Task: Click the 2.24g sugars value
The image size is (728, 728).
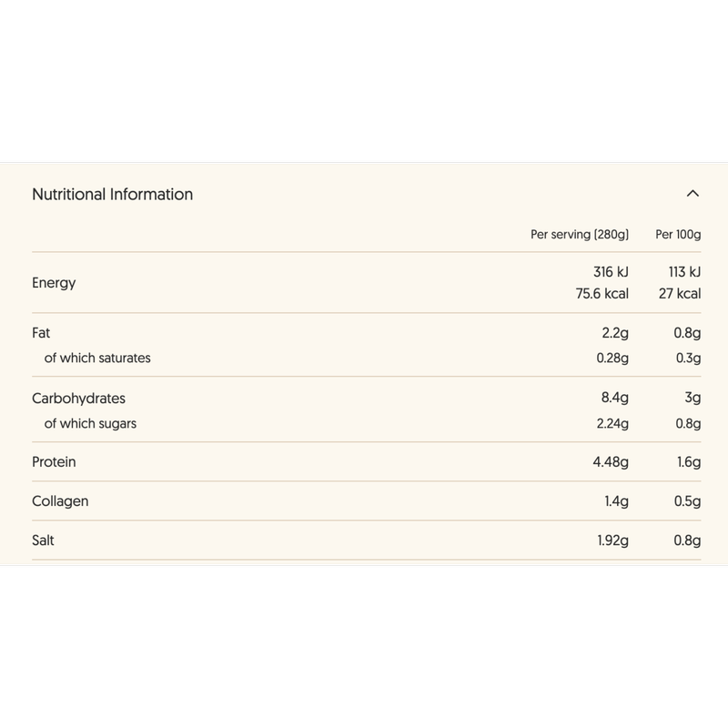Action: pyautogui.click(x=612, y=423)
